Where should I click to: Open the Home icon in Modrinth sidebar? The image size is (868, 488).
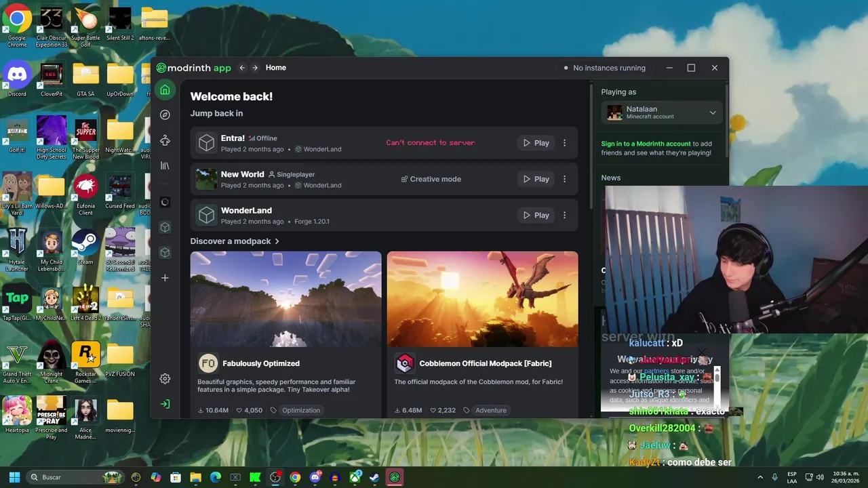pos(165,89)
